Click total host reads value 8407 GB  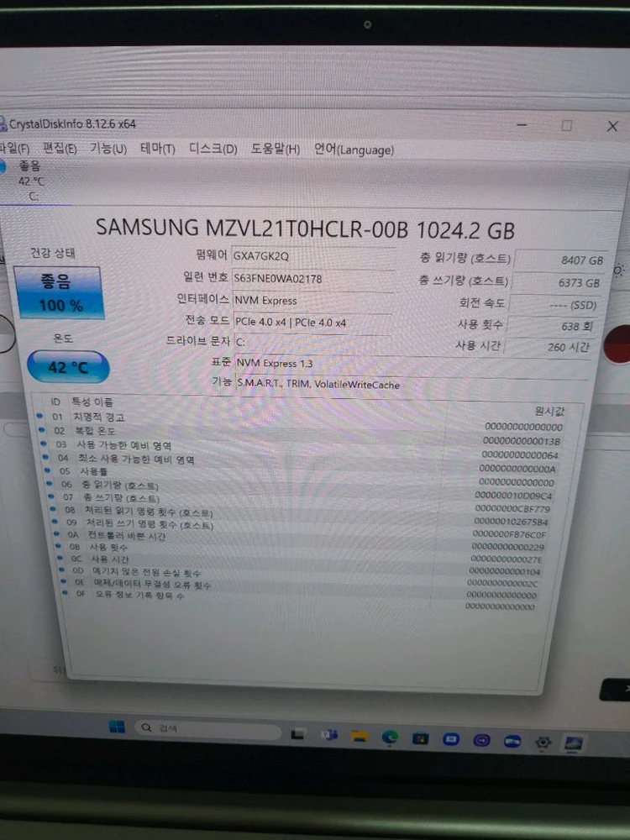(x=560, y=260)
